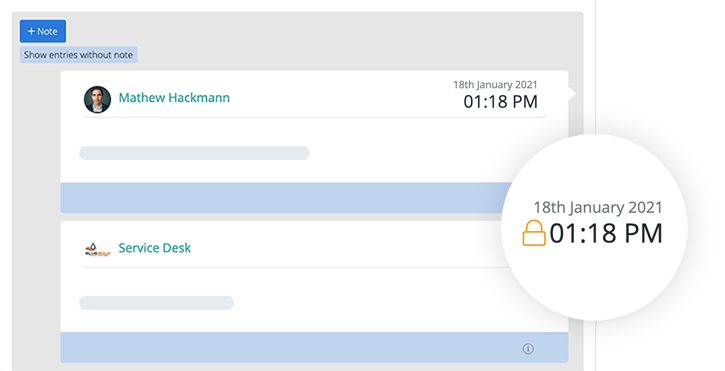Add a new note with + Note

click(x=43, y=31)
